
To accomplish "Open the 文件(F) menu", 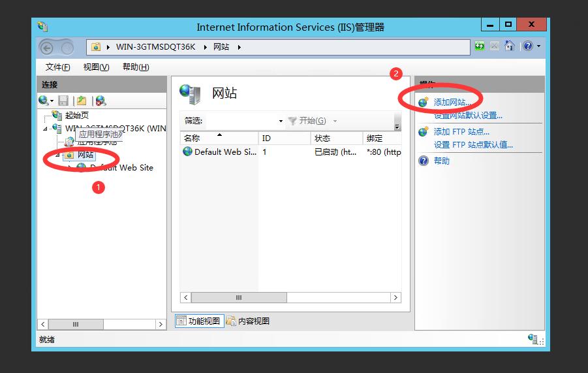I will point(57,67).
